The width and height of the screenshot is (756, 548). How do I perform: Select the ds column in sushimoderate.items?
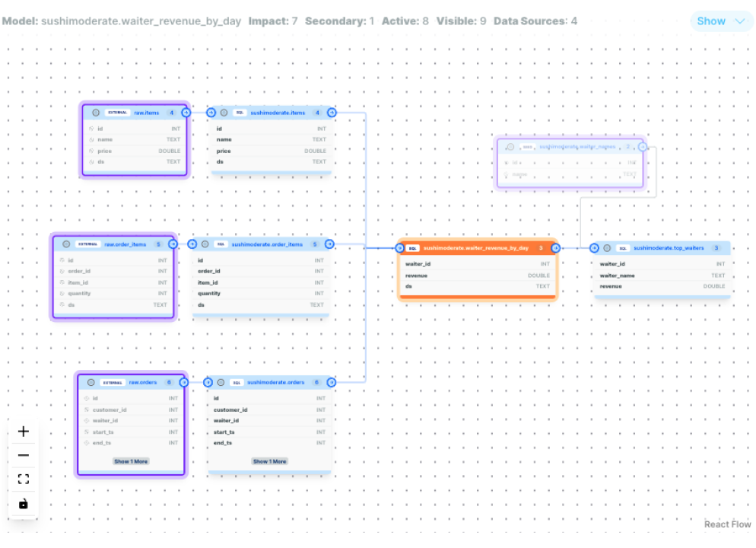pyautogui.click(x=271, y=161)
